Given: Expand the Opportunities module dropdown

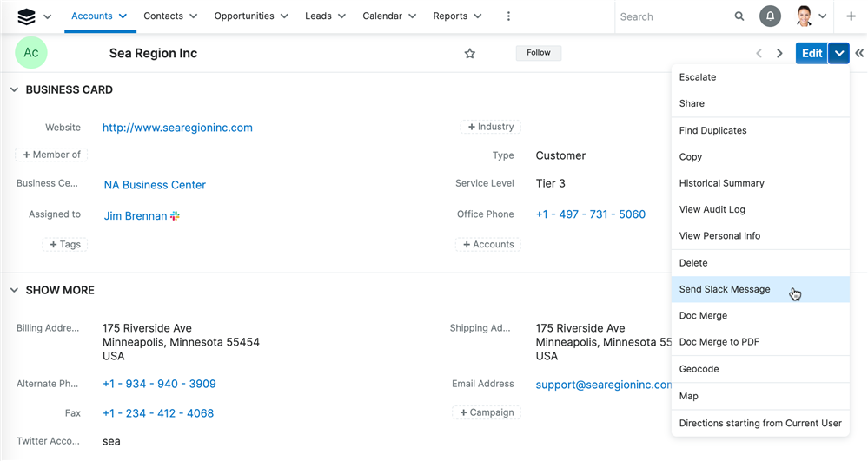Looking at the screenshot, I should click(x=282, y=16).
